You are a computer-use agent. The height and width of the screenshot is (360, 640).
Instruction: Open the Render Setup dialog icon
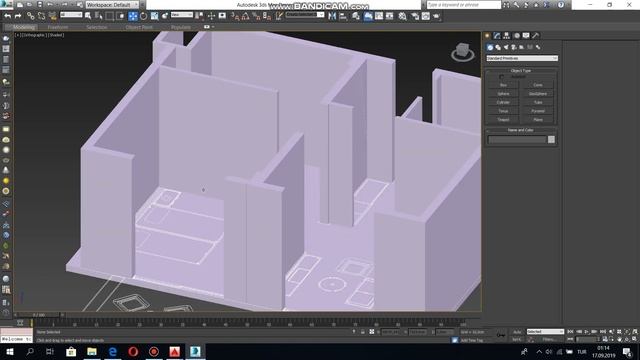[x=415, y=16]
